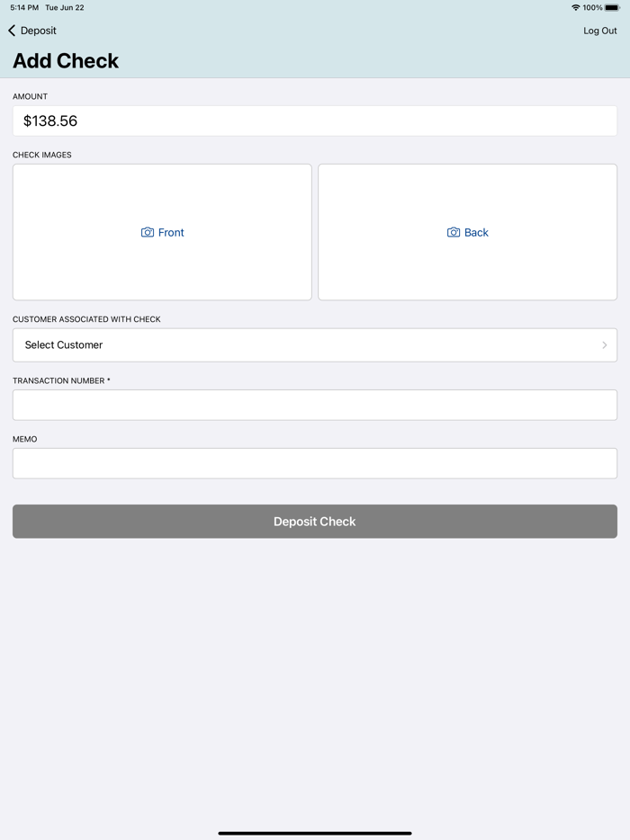Tap the camera icon to capture Front check image
Image resolution: width=630 pixels, height=840 pixels.
[146, 232]
